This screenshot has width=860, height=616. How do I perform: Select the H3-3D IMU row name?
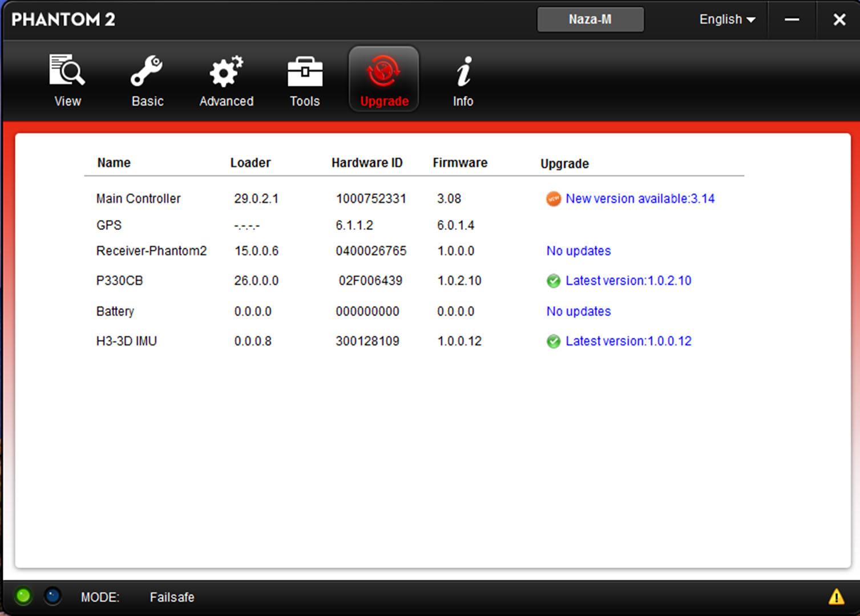[127, 341]
